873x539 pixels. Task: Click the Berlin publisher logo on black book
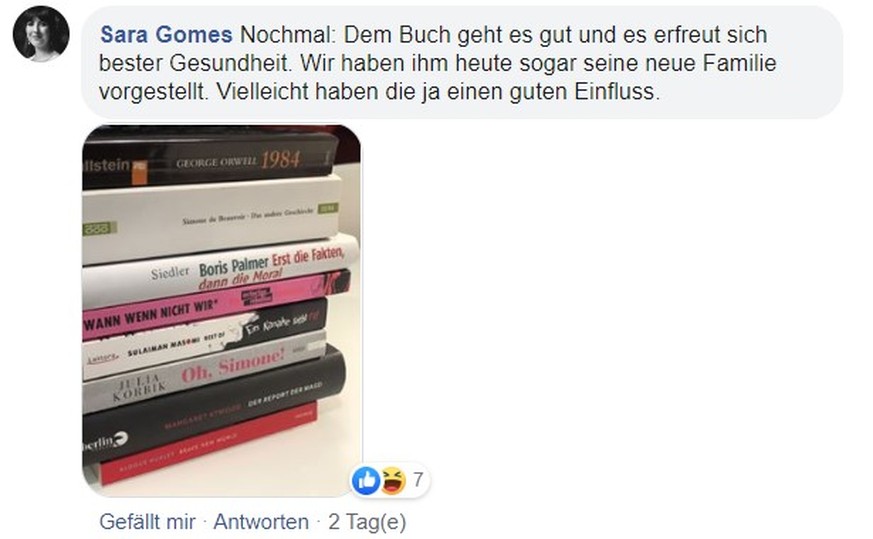105,443
